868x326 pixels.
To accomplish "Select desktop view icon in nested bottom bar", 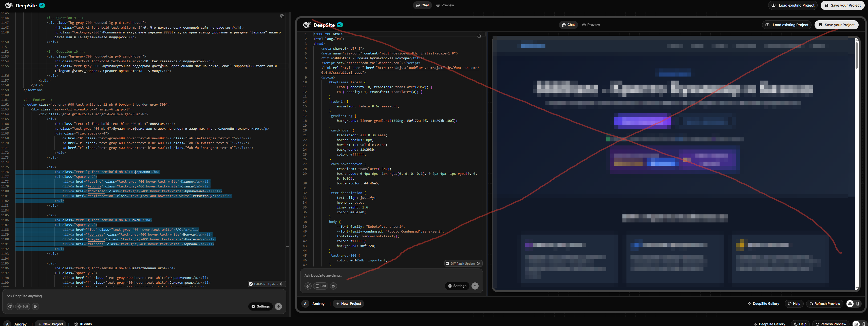I will (850, 303).
